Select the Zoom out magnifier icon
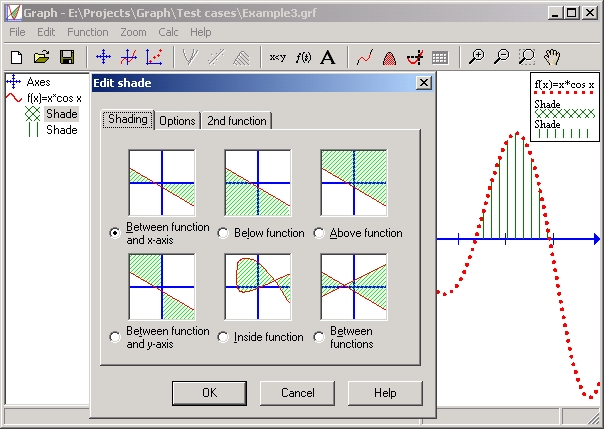The height and width of the screenshot is (429, 604). [x=502, y=57]
